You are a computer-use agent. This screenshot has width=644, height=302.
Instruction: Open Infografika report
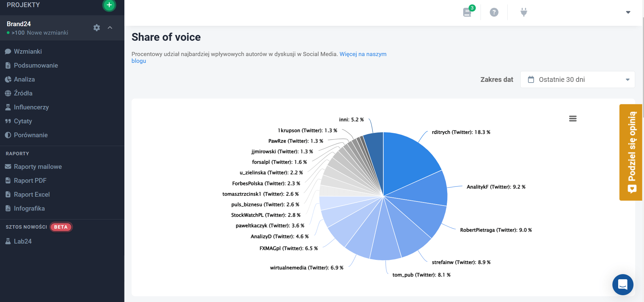tap(29, 208)
